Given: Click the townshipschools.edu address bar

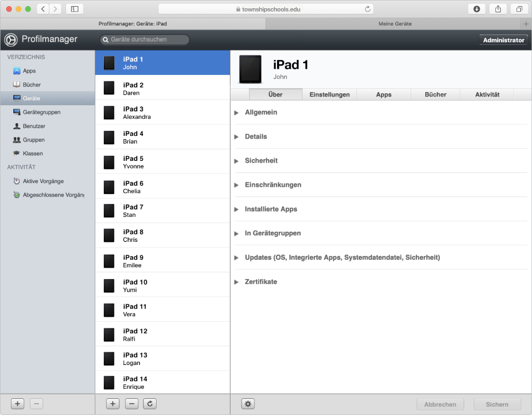Looking at the screenshot, I should coord(266,9).
